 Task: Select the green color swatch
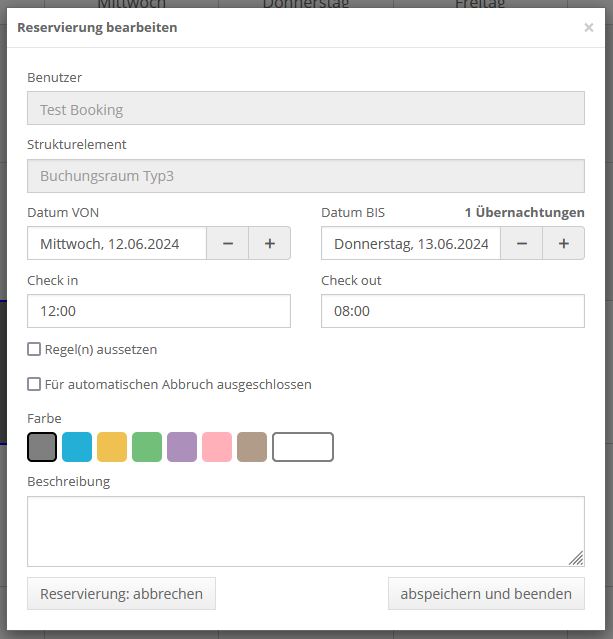147,447
